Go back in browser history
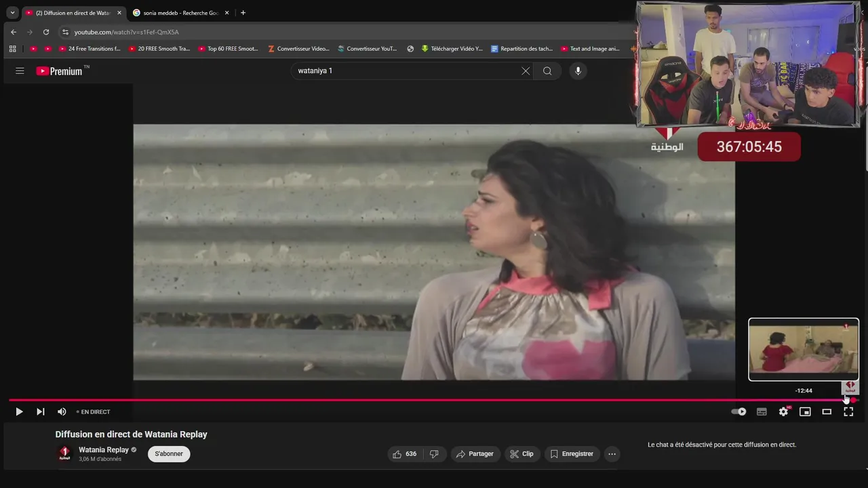This screenshot has width=868, height=488. (x=14, y=32)
